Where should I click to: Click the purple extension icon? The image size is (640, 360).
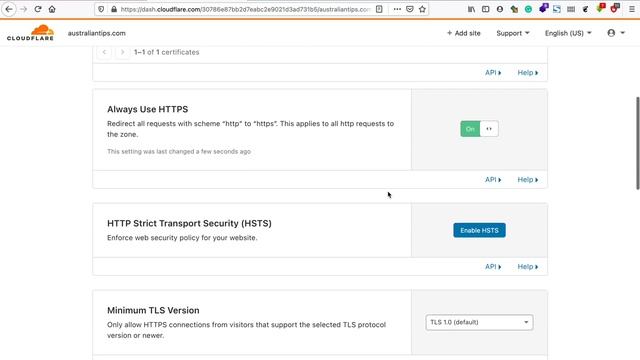543,8
